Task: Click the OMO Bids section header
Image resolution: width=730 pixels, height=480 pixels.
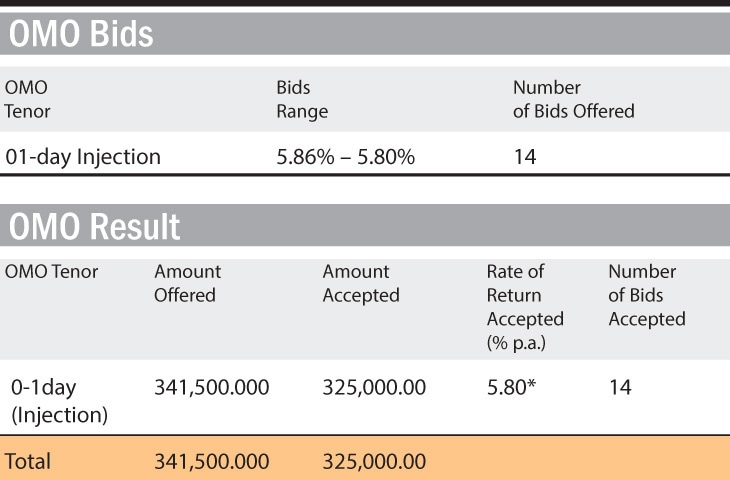Action: point(81,34)
